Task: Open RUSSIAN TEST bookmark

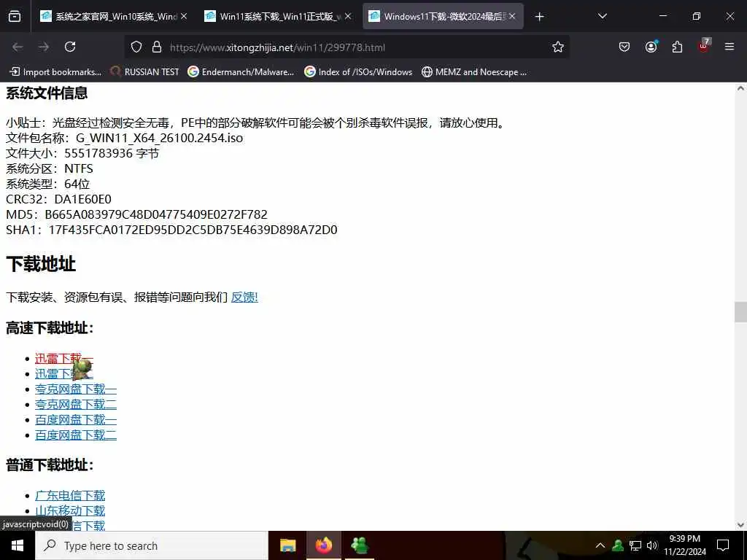Action: tap(145, 72)
